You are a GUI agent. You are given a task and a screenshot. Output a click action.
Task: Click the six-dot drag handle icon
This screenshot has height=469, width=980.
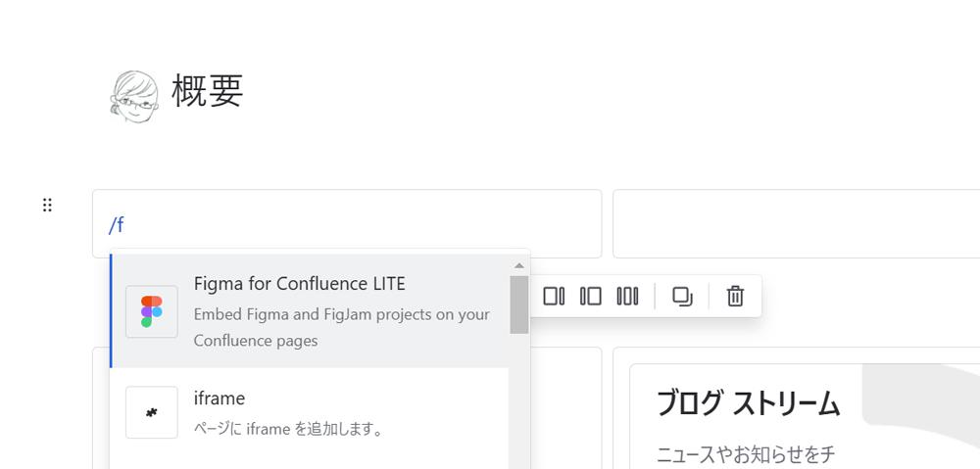coord(47,205)
